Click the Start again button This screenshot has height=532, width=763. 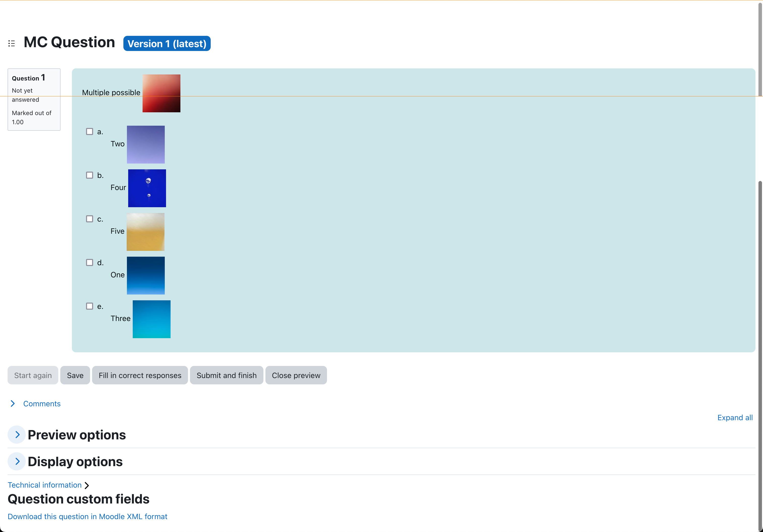tap(33, 375)
